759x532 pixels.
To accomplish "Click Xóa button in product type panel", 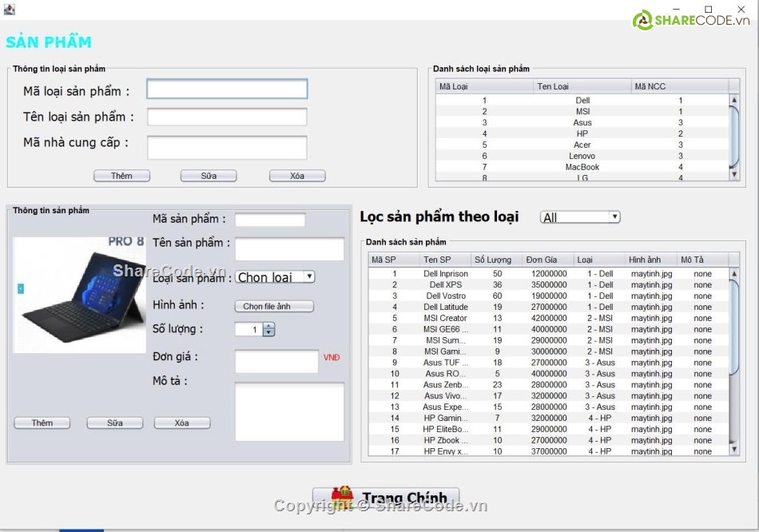I will coord(297,176).
